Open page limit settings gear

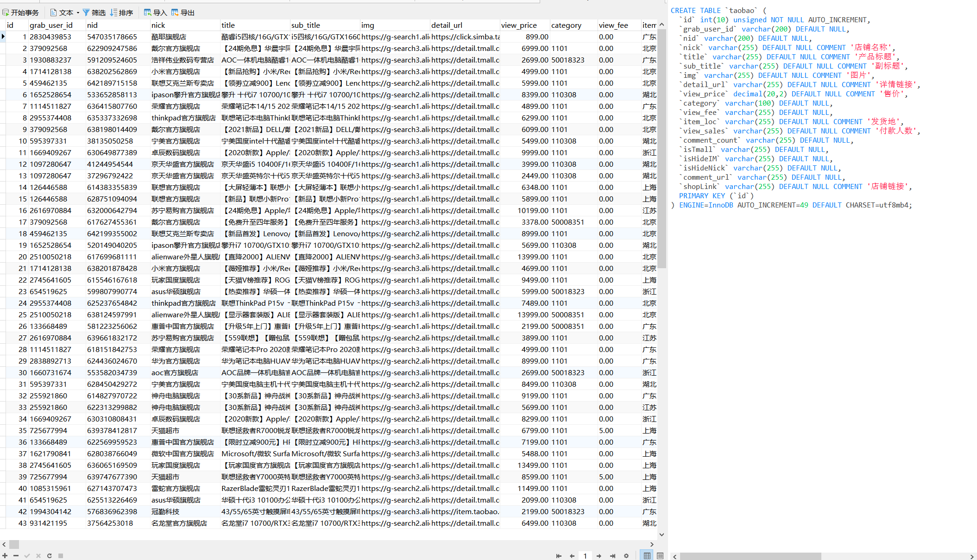point(626,556)
